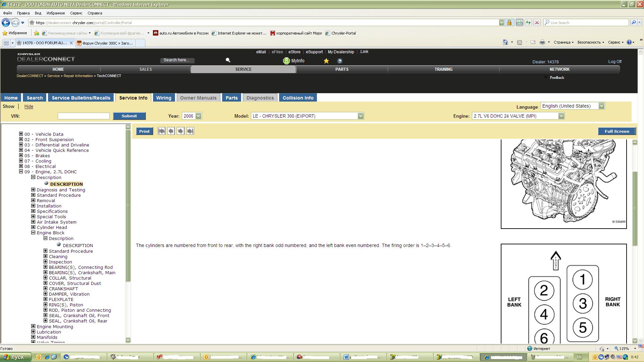Click the DealerConnect search magnifier icon
The width and height of the screenshot is (644, 362).
(x=228, y=60)
